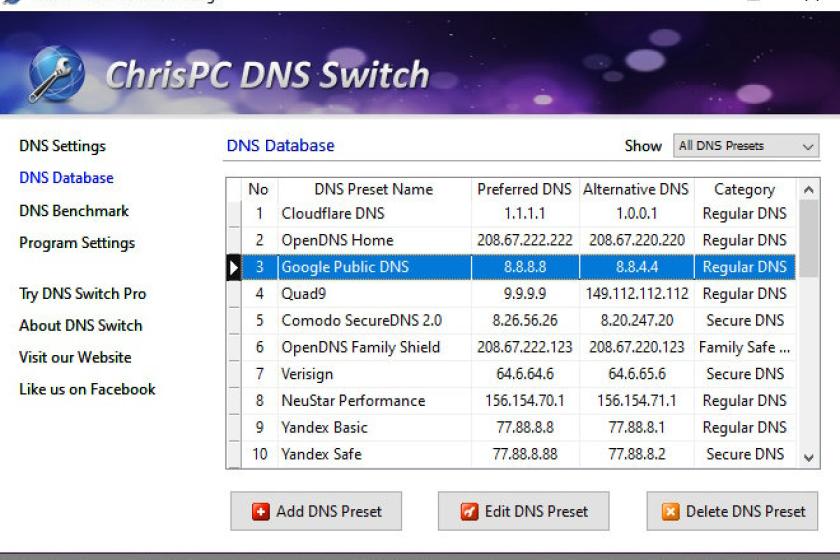840x560 pixels.
Task: Click the row selector box beside Yandex Safe
Action: click(234, 454)
